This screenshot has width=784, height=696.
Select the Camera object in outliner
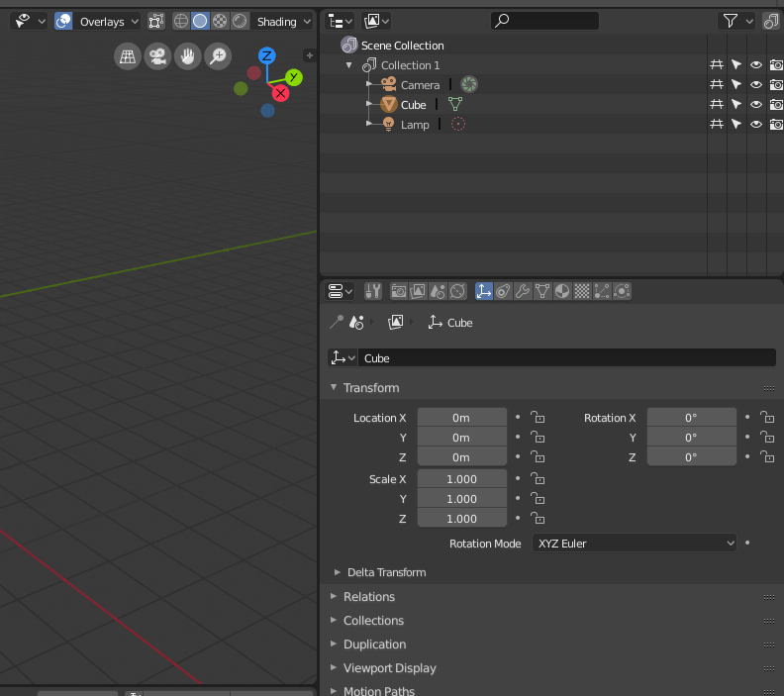click(420, 85)
